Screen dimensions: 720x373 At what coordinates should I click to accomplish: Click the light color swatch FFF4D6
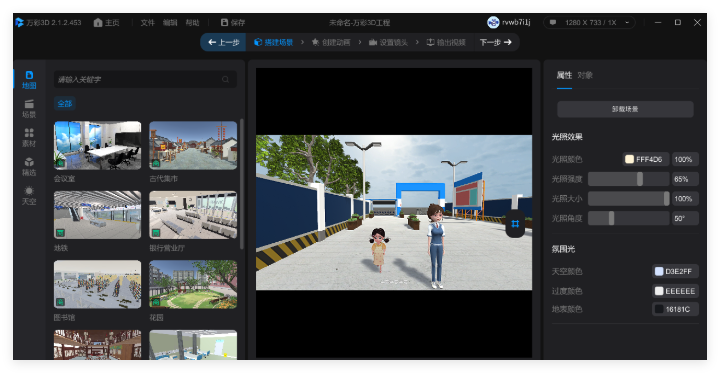click(630, 159)
